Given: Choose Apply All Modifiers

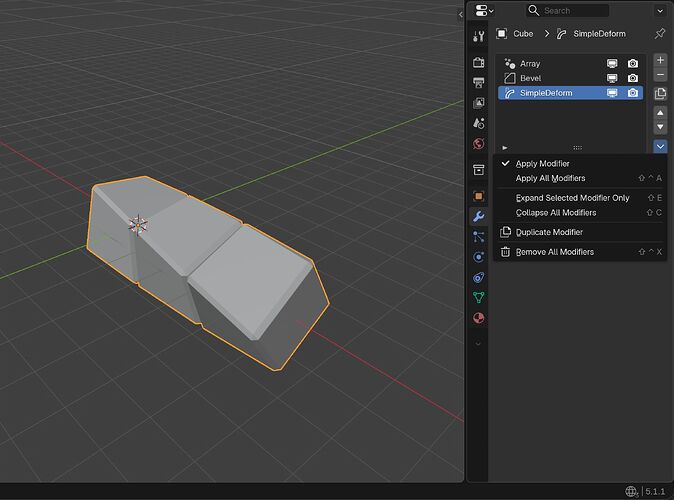Looking at the screenshot, I should point(580,178).
